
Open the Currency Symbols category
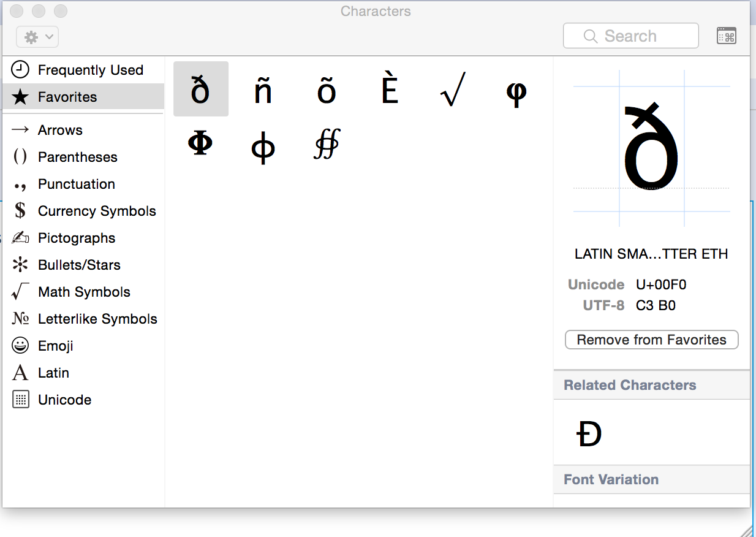click(x=83, y=211)
